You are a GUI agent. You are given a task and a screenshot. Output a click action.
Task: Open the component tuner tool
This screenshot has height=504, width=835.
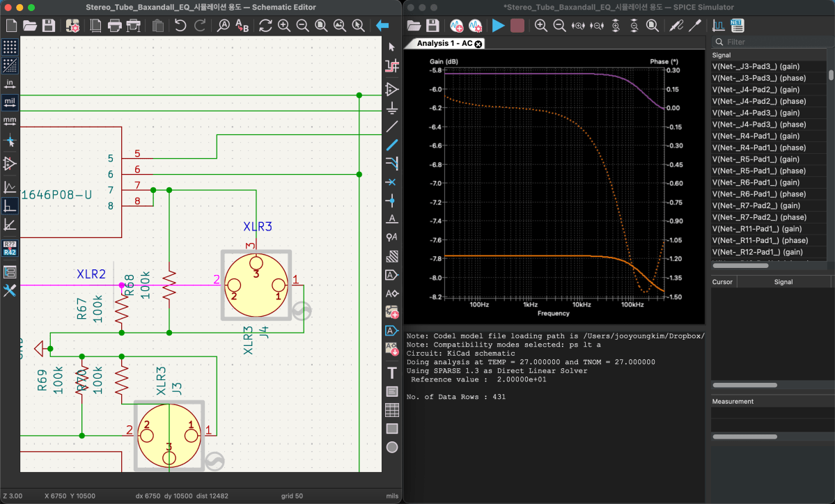(x=694, y=25)
